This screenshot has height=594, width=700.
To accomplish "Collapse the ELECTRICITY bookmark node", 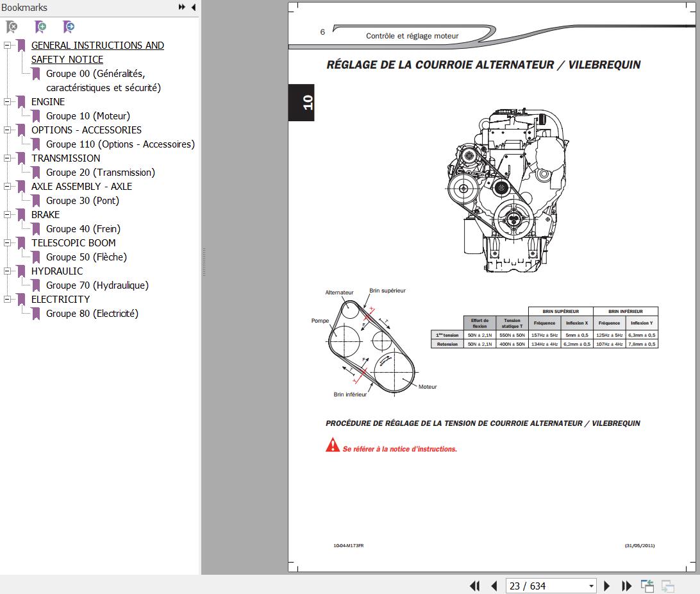I will [x=7, y=299].
